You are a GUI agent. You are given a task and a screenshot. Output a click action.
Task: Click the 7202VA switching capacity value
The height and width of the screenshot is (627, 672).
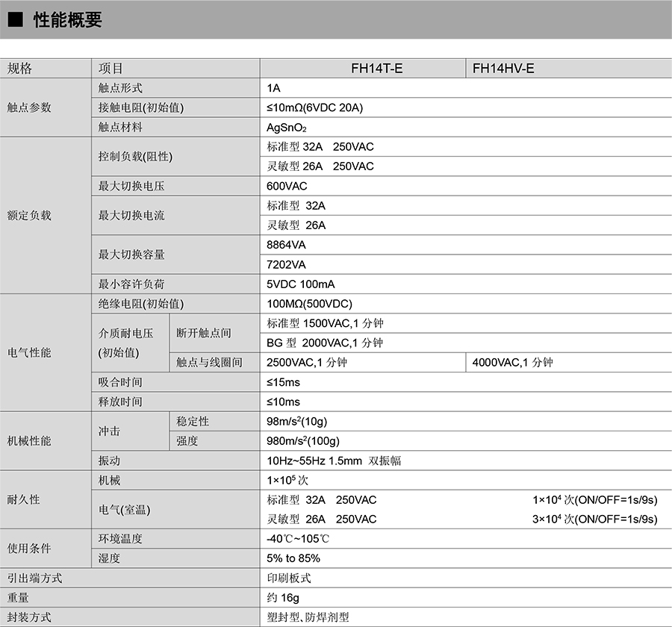(287, 264)
